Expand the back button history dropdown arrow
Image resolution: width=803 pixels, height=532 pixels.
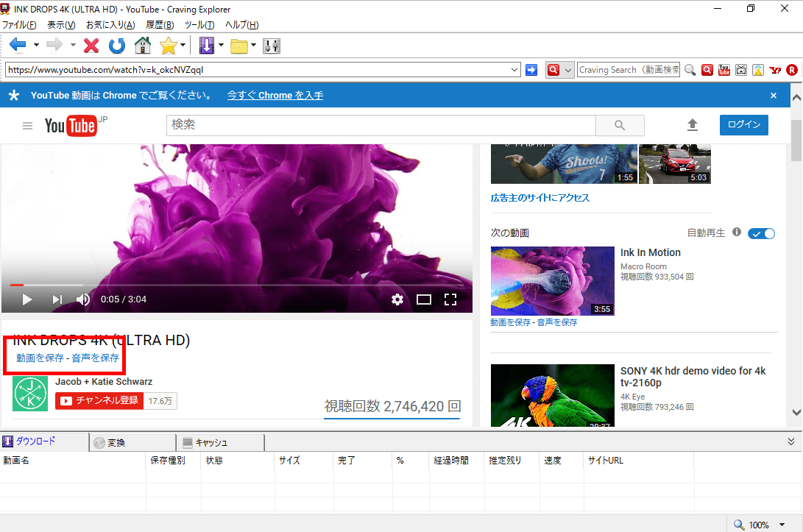pyautogui.click(x=36, y=45)
